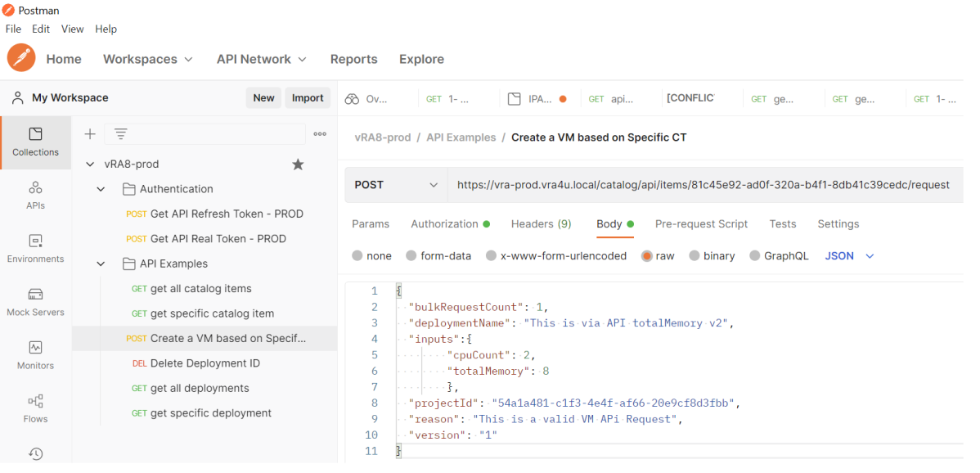This screenshot has width=980, height=473.
Task: Open the Workspaces menu
Action: [x=147, y=59]
